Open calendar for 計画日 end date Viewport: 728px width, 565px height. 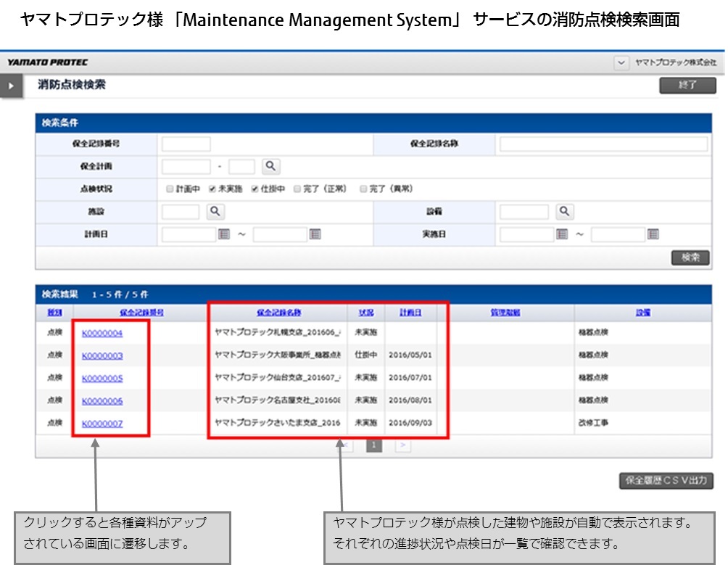pos(315,234)
